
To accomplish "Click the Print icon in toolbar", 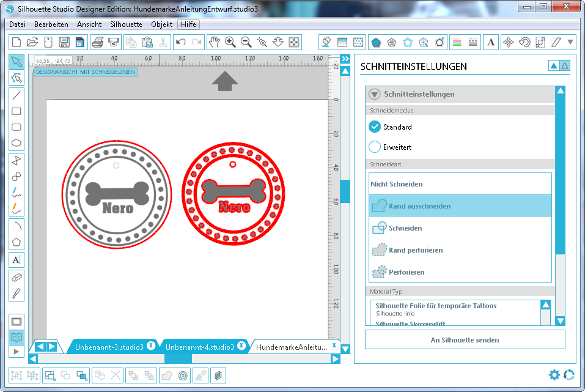I will coord(97,42).
